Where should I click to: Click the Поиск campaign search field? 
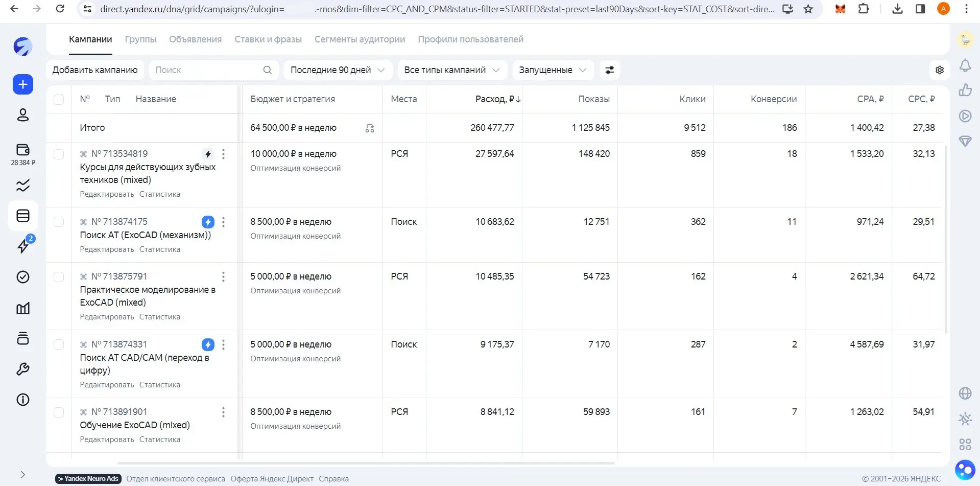point(213,70)
